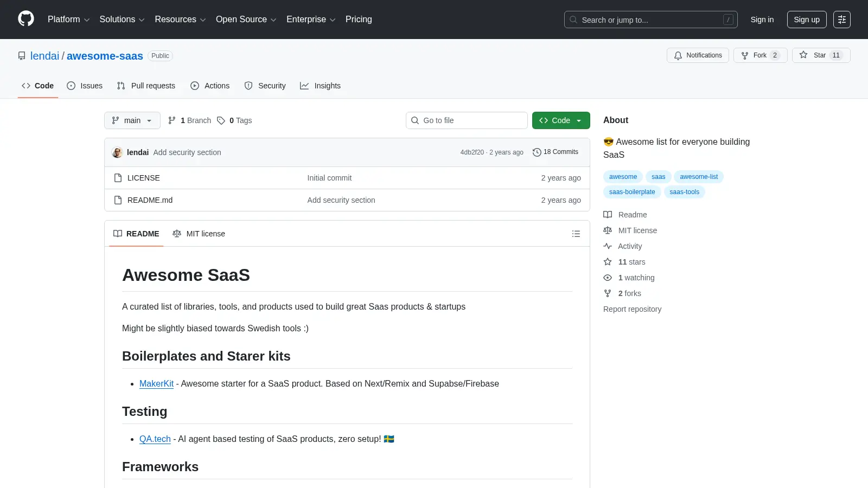
Task: Switch to the Code tab
Action: pos(38,86)
